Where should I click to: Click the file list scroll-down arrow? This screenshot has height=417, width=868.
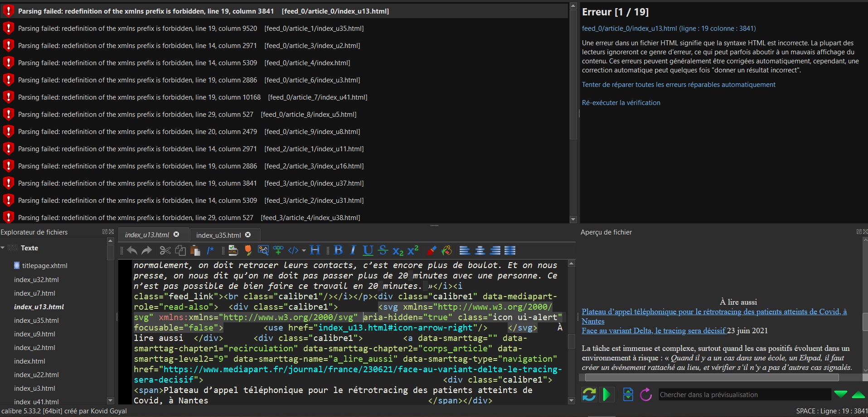click(x=110, y=401)
